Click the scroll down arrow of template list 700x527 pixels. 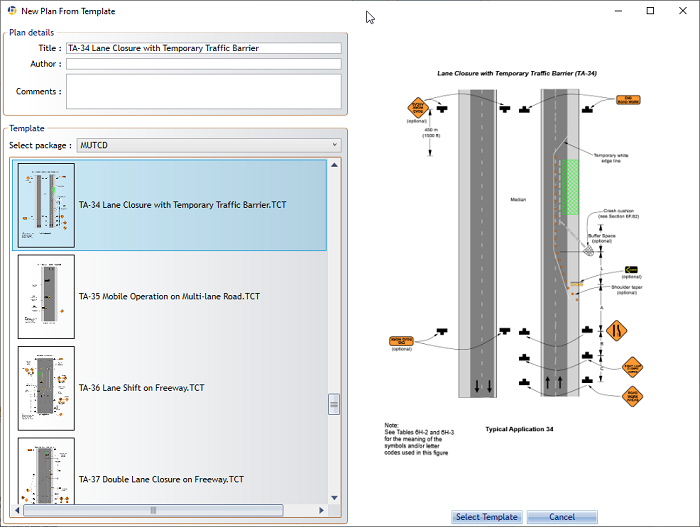pyautogui.click(x=334, y=497)
